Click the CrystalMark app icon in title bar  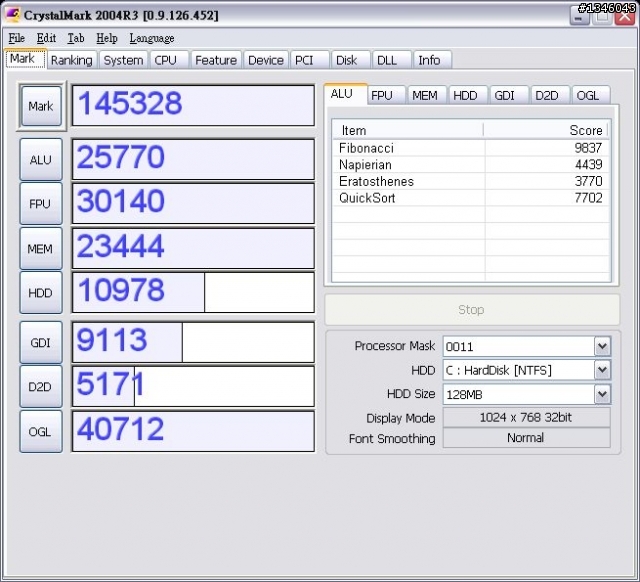[x=12, y=15]
